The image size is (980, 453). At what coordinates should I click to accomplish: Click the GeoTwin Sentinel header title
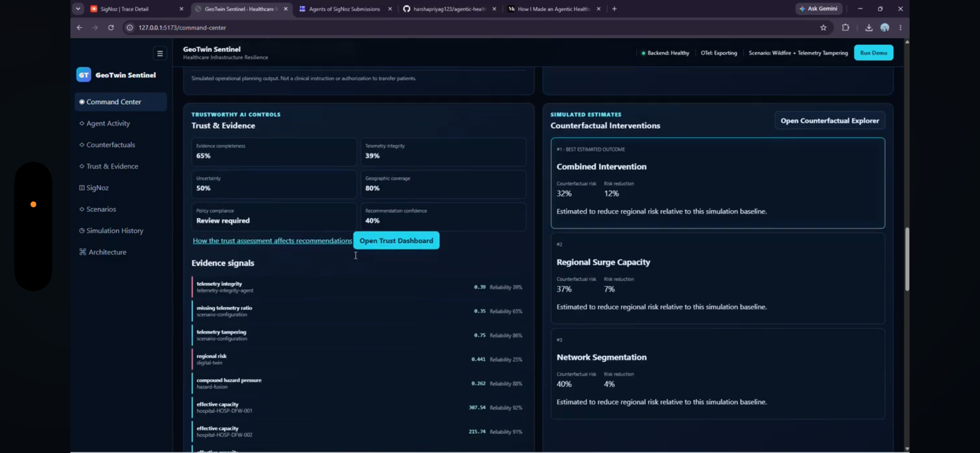pos(212,49)
